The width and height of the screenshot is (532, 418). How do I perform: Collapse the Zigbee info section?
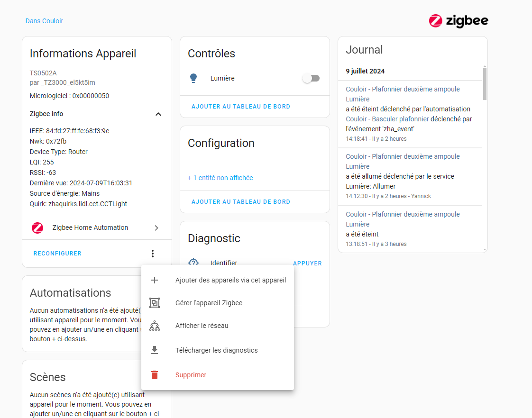pos(158,114)
